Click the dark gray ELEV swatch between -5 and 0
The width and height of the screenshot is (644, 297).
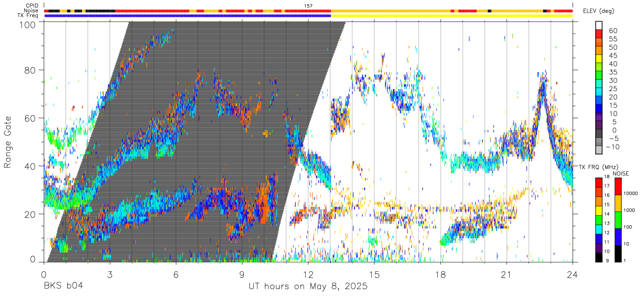599,134
